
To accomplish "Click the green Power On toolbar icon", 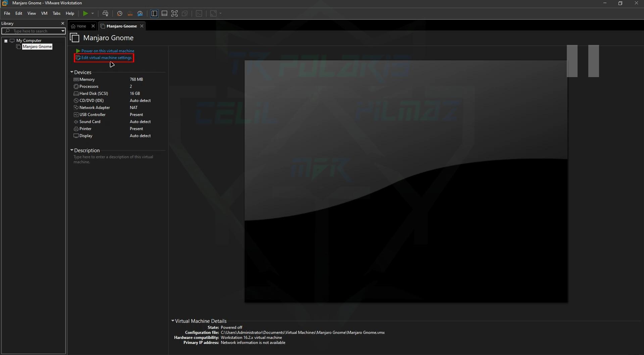I will (x=86, y=13).
